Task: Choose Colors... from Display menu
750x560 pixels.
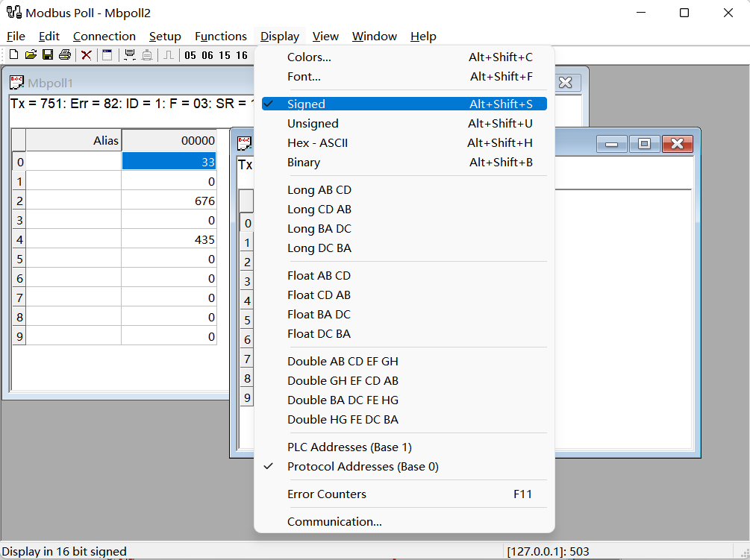Action: coord(404,57)
